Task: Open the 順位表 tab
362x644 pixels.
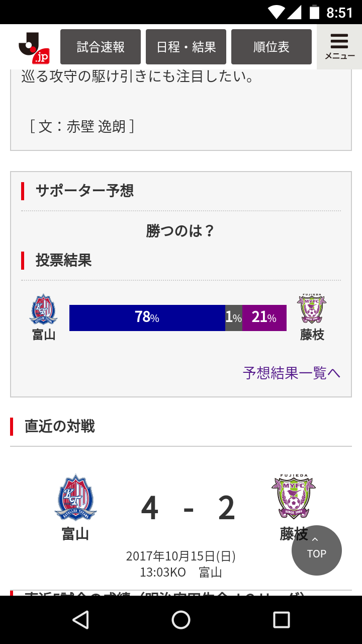Action: coord(271,47)
